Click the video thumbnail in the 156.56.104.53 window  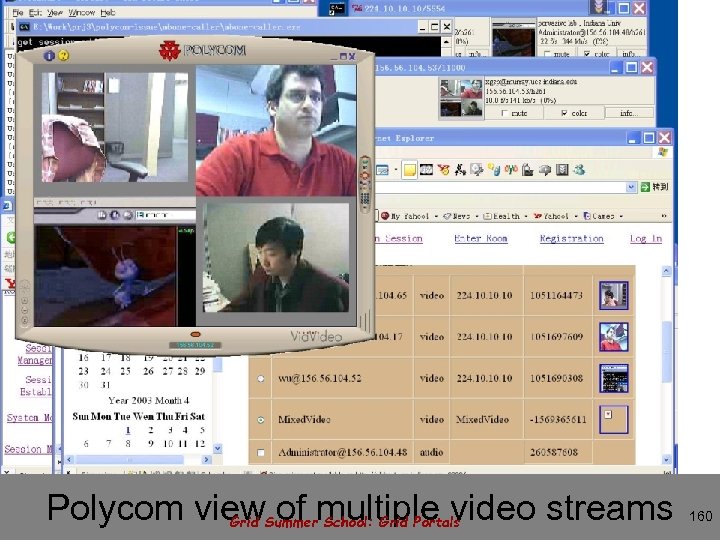pos(461,98)
